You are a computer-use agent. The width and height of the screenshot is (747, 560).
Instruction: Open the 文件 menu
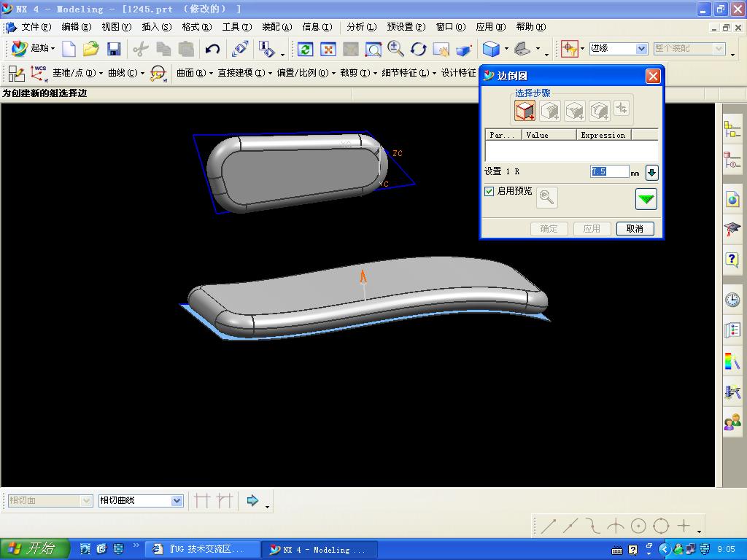point(36,27)
